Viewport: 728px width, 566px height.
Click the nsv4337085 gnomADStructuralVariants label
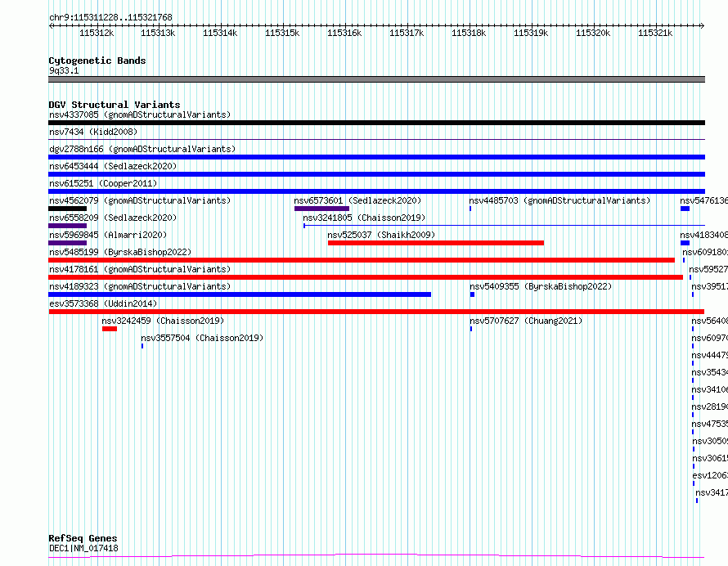140,115
